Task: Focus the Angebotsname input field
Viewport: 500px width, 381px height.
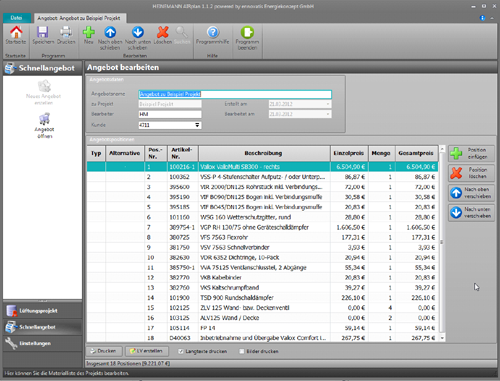Action: tap(235, 94)
